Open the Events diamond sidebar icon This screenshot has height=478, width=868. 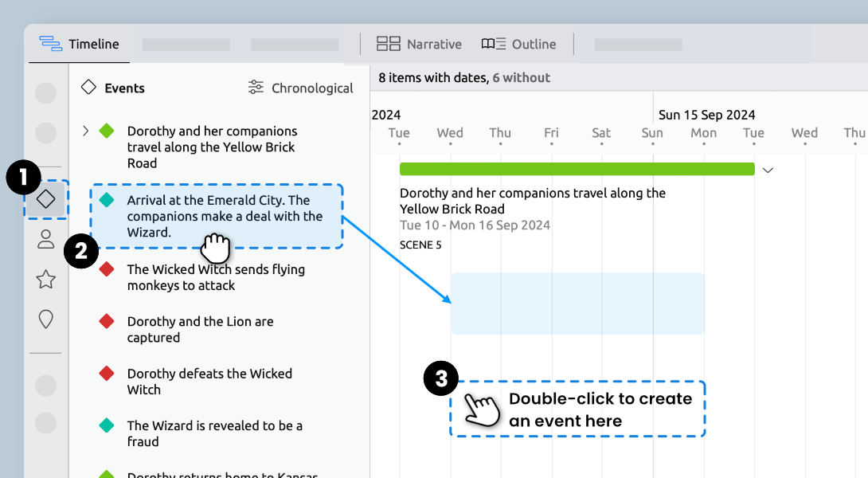click(46, 199)
